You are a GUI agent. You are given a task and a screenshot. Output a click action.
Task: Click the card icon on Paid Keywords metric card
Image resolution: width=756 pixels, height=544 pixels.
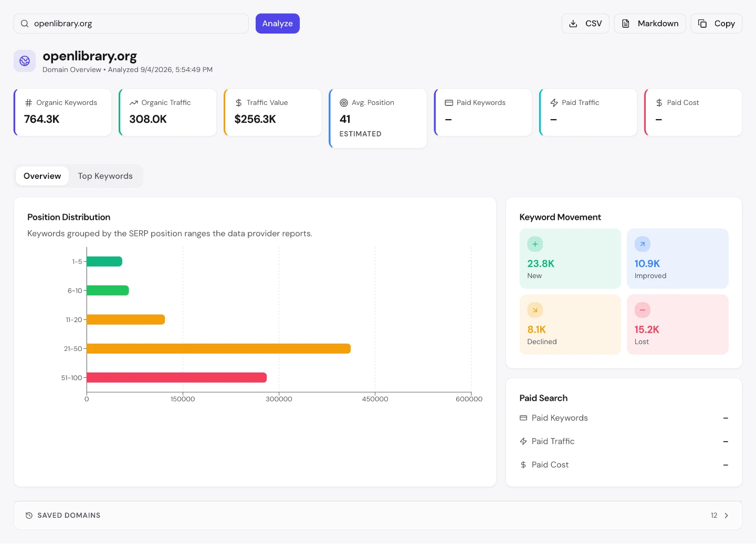pos(449,103)
